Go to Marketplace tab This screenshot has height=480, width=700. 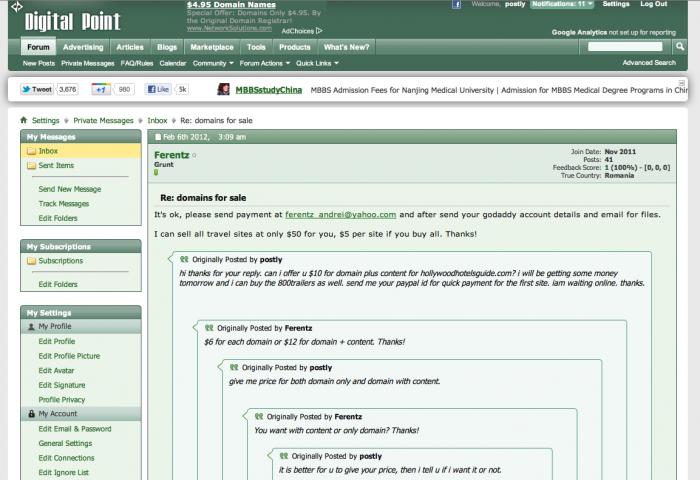coord(212,47)
